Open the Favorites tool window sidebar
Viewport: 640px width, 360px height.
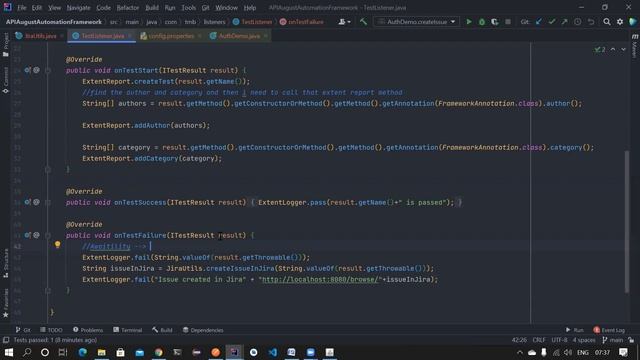pyautogui.click(x=6, y=303)
